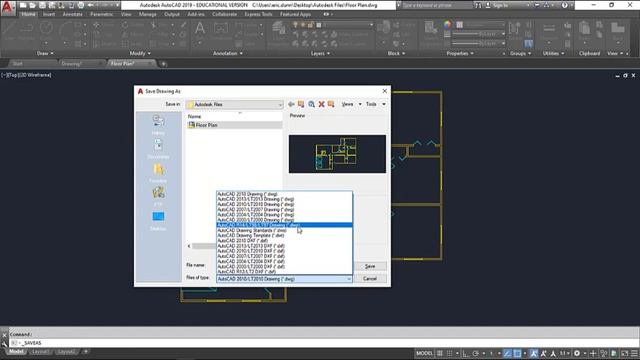Image resolution: width=640 pixels, height=360 pixels.
Task: Switch to the Layout1 tab
Action: tap(40, 352)
